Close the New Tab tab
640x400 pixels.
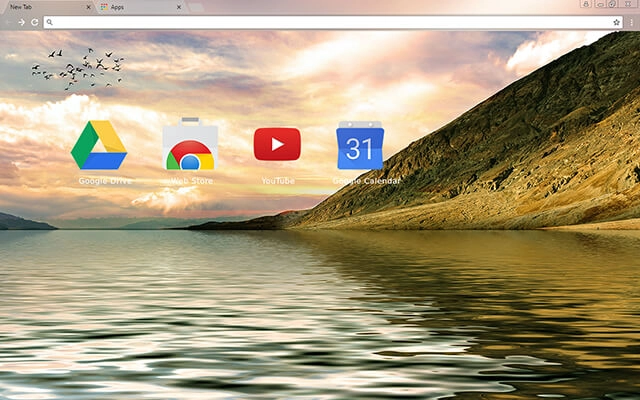point(88,7)
